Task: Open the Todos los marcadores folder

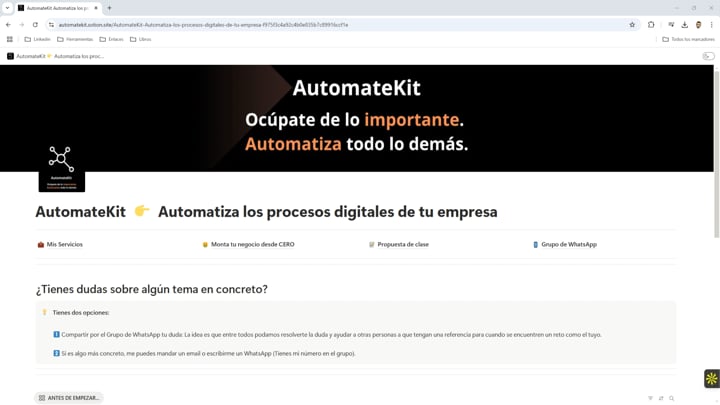Action: (x=688, y=39)
